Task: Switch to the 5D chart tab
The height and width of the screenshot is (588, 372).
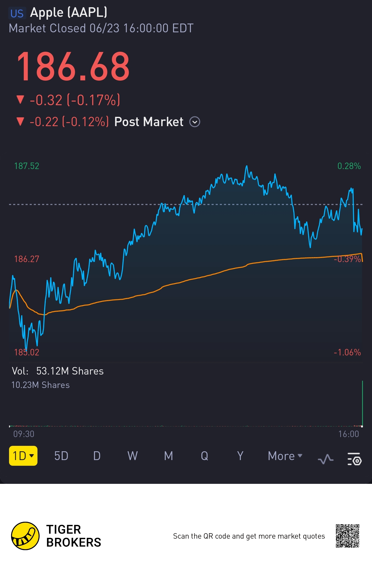Action: click(61, 456)
